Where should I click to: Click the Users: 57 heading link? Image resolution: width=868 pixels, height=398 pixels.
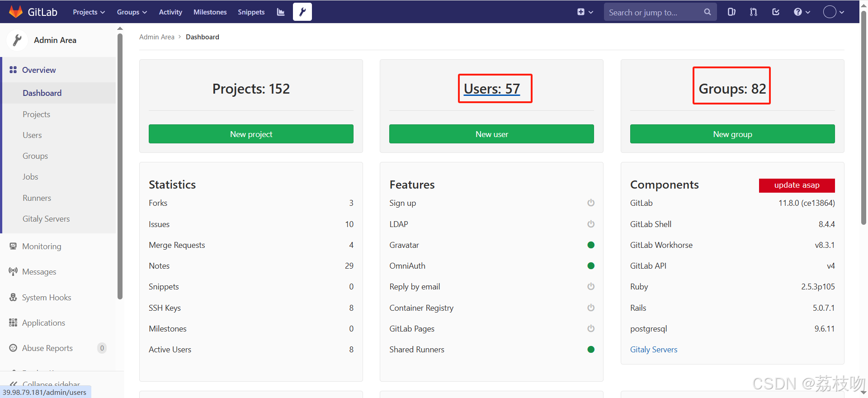(x=492, y=89)
